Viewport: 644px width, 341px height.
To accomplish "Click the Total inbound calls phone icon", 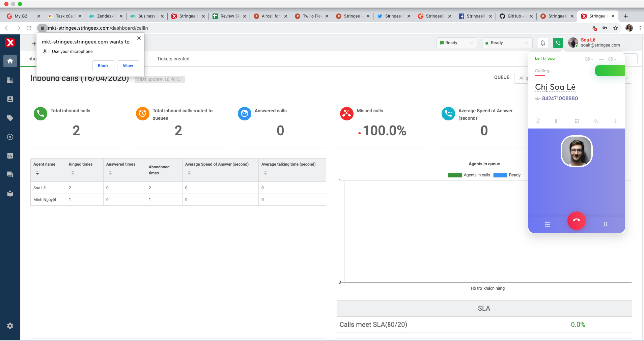I will (40, 114).
